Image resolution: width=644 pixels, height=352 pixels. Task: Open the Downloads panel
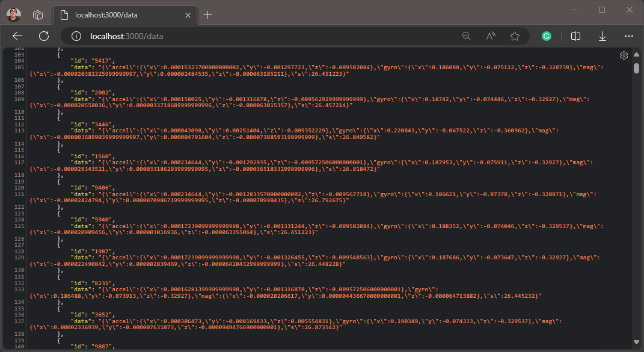(x=603, y=36)
